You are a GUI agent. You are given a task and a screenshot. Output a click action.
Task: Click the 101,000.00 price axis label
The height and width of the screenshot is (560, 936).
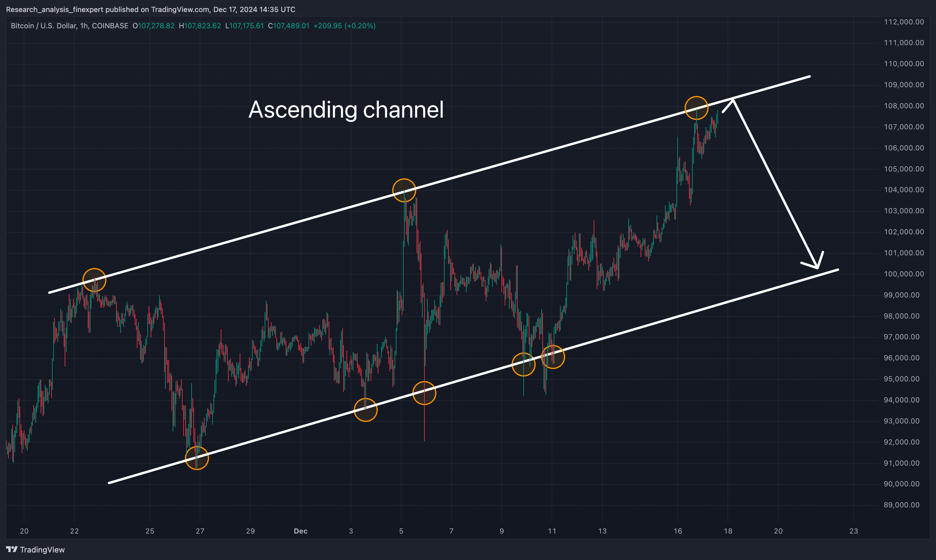904,253
